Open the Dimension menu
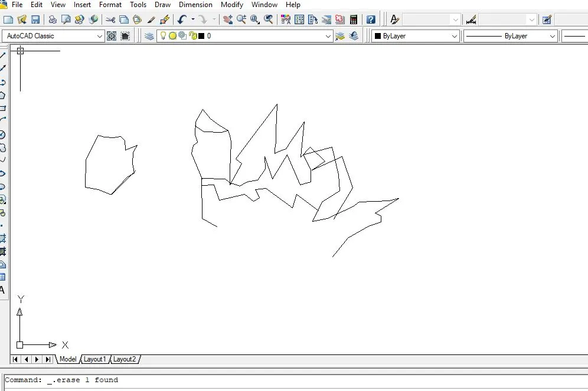 pyautogui.click(x=195, y=5)
